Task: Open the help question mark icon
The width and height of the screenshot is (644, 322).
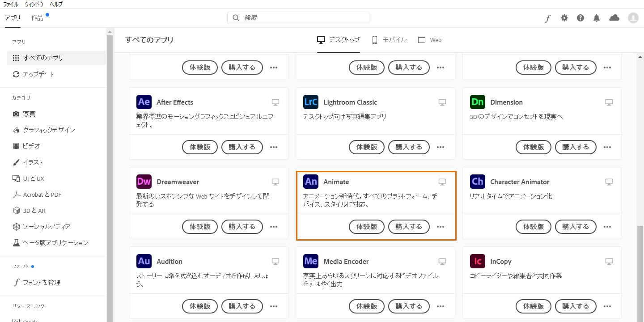Action: (580, 18)
